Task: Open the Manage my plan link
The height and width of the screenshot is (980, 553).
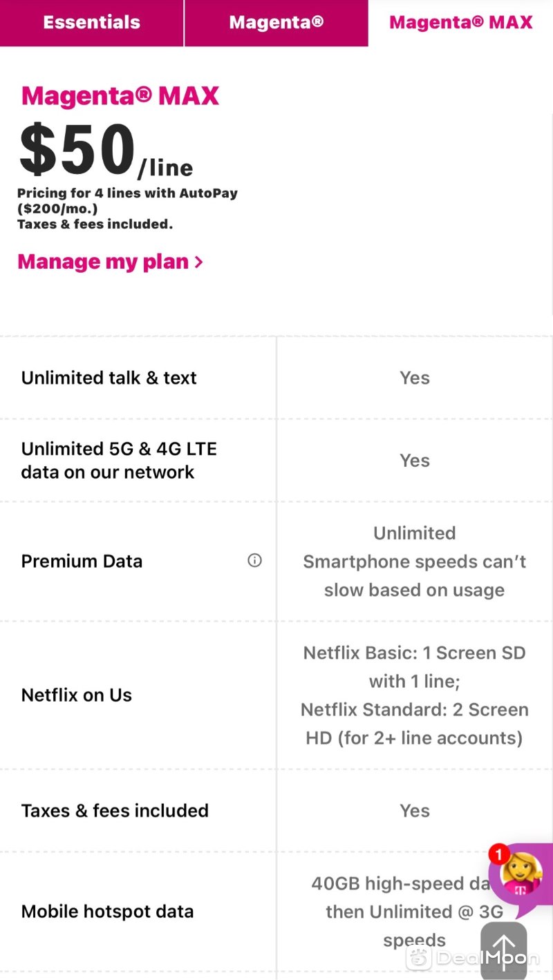Action: [x=111, y=262]
